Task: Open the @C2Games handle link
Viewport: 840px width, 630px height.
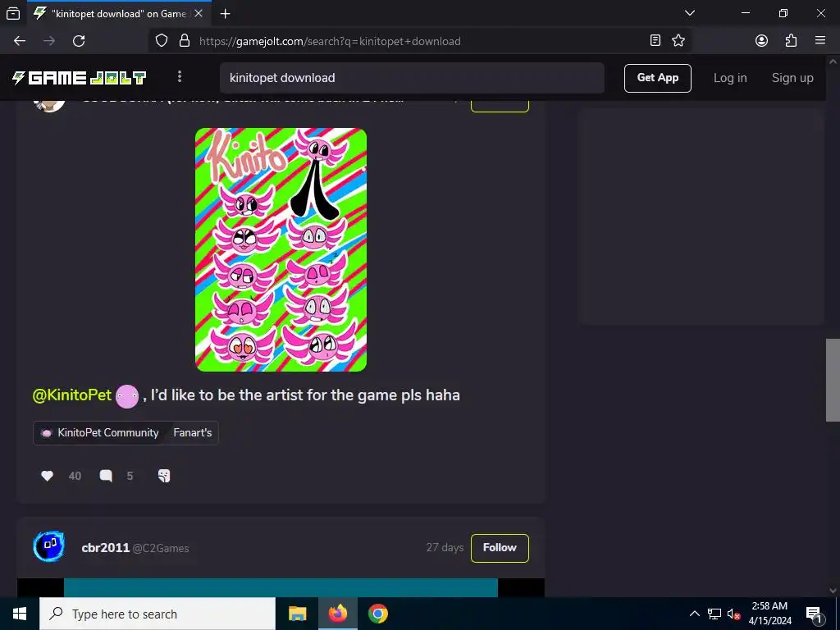Action: 161,549
